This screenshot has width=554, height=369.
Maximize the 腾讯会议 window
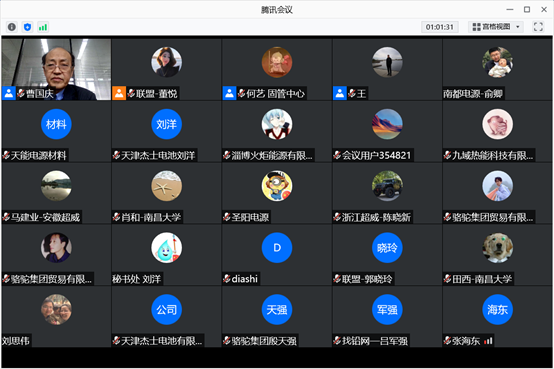pyautogui.click(x=527, y=10)
